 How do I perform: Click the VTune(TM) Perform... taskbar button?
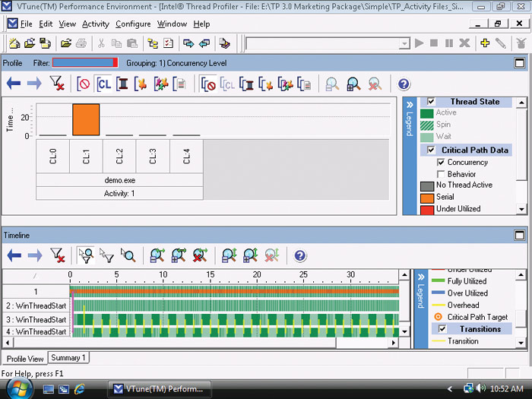pyautogui.click(x=160, y=389)
